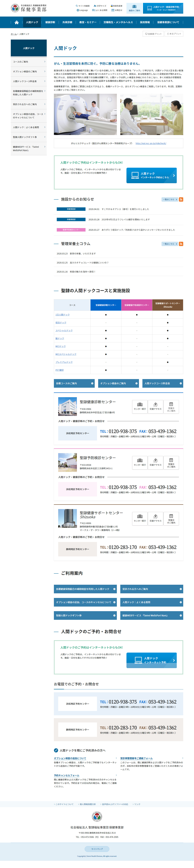Viewport: 194px width, 868px height.
Task: Open 一覧はこちら for 管理栄養士コラム
Action: [x=170, y=244]
